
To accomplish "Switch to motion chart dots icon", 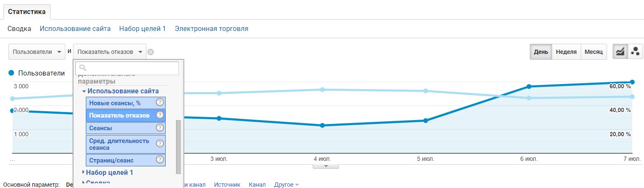I will 636,52.
